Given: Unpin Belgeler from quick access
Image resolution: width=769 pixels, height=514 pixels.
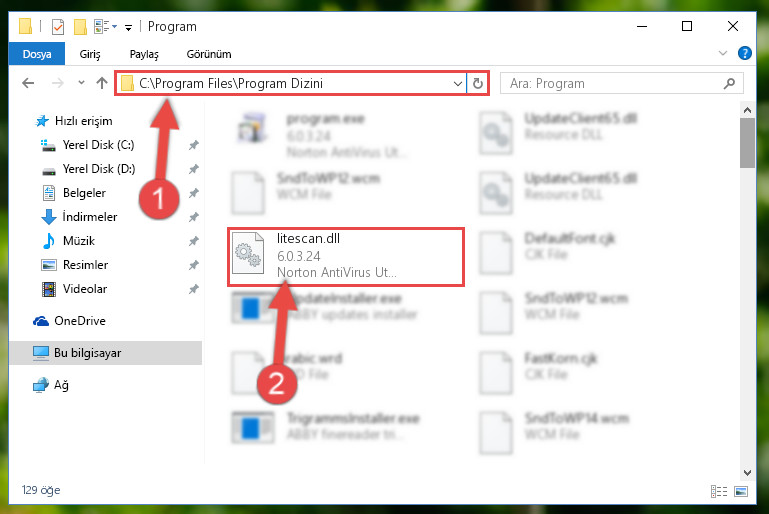Looking at the screenshot, I should (x=194, y=193).
